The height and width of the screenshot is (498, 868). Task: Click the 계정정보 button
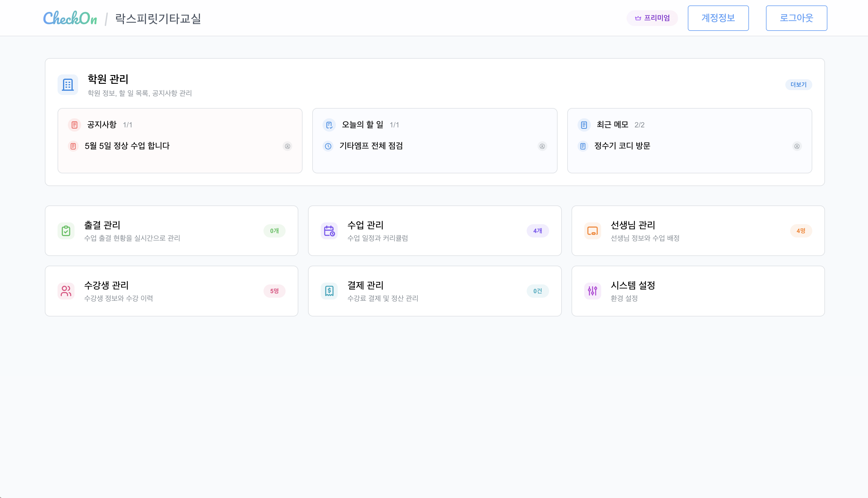[x=718, y=18]
